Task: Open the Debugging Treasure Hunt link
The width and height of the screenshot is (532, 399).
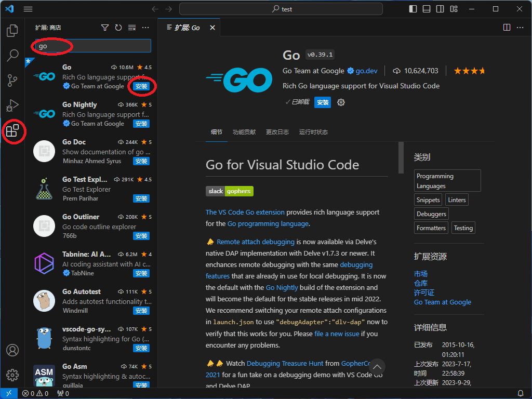Action: [x=285, y=363]
